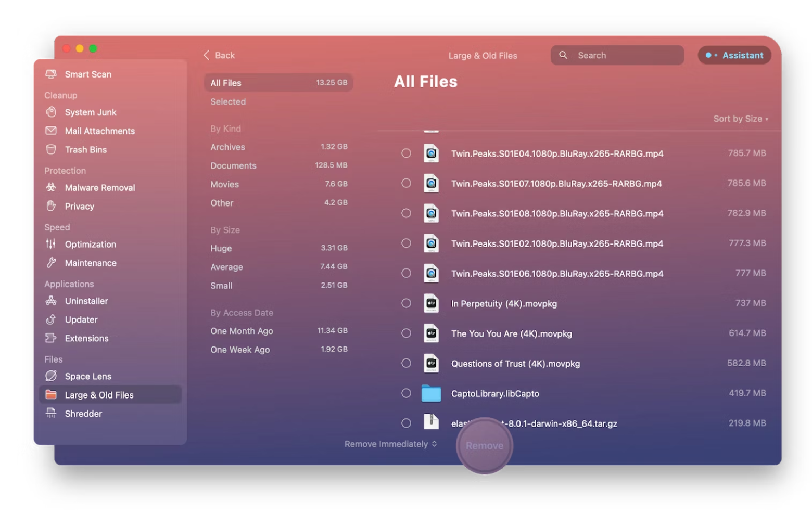Filter by Other kind
This screenshot has height=514, width=812.
tap(278, 203)
